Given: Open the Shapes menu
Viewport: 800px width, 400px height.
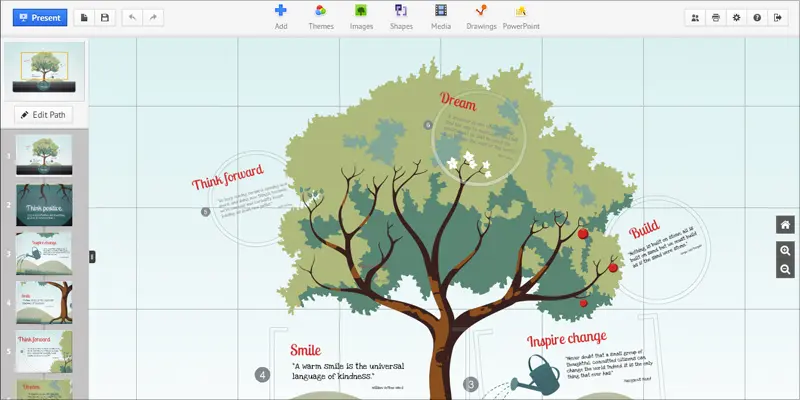Looking at the screenshot, I should pyautogui.click(x=401, y=17).
